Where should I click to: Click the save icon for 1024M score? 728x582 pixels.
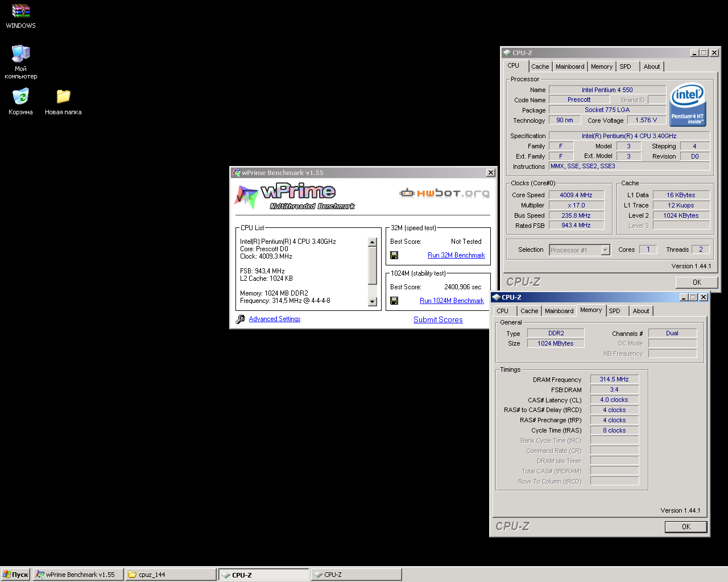click(394, 301)
